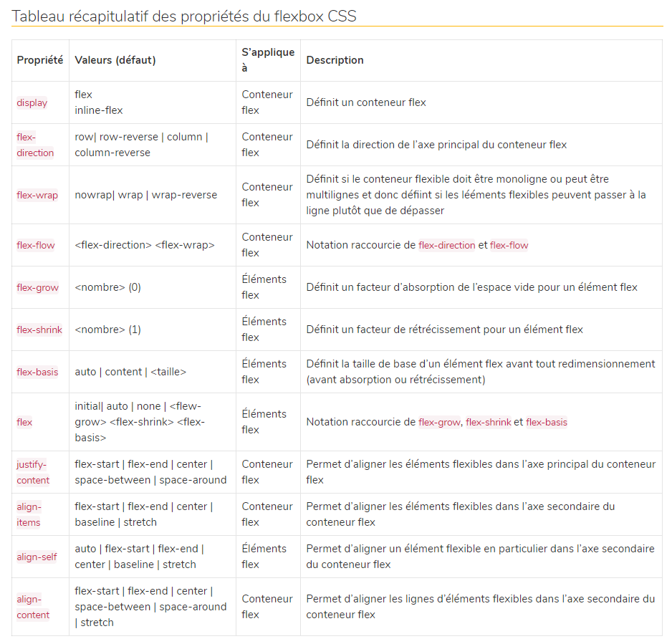Click the 'Valeurs (défaut)' column header

115,60
